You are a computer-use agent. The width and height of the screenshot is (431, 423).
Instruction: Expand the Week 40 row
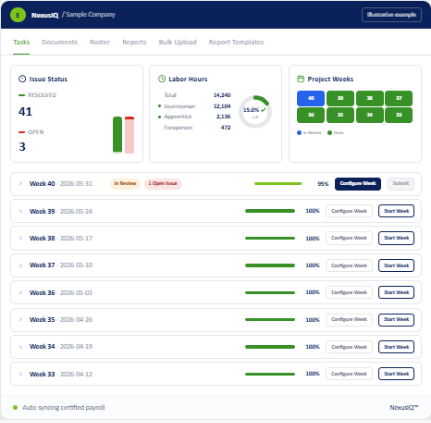tap(20, 184)
